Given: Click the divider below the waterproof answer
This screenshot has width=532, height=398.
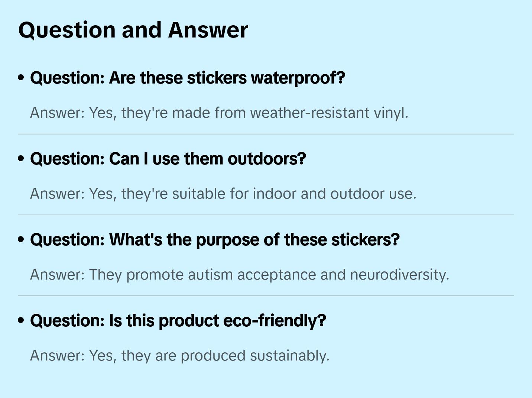Looking at the screenshot, I should pyautogui.click(x=266, y=134).
